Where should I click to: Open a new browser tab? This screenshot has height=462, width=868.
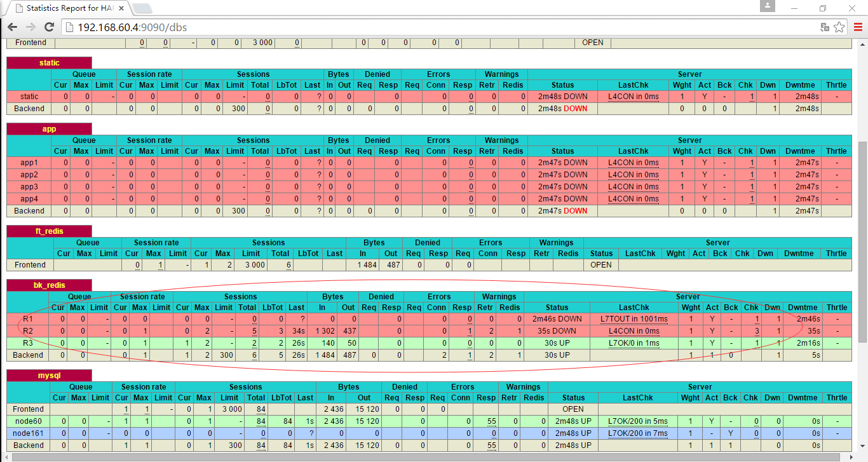pyautogui.click(x=141, y=8)
